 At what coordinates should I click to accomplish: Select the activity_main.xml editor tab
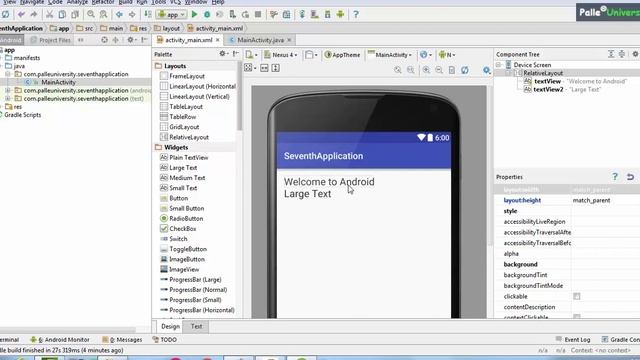[188, 40]
